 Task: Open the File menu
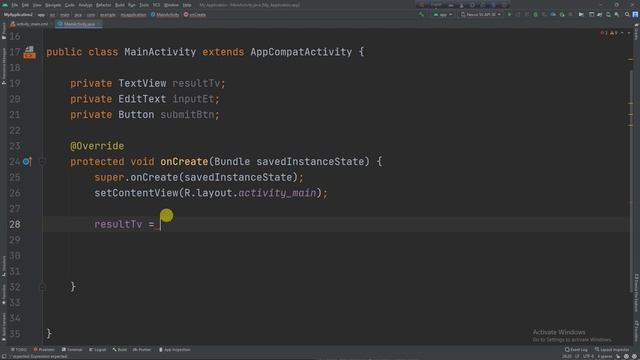click(15, 5)
